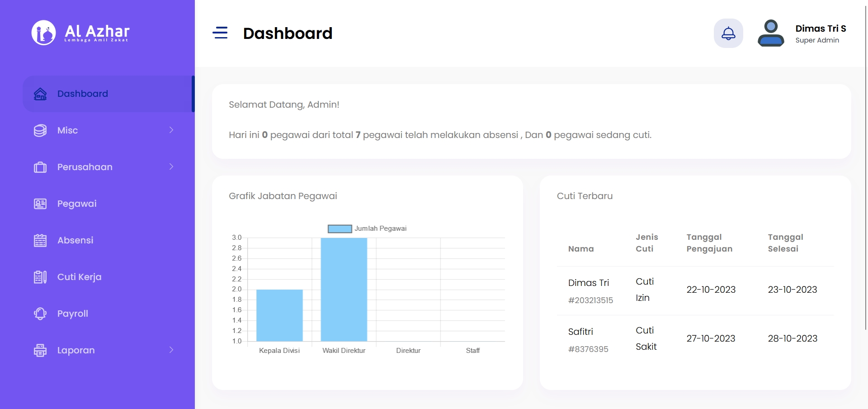
Task: Expand the Perusahaan submenu chevron
Action: 171,167
